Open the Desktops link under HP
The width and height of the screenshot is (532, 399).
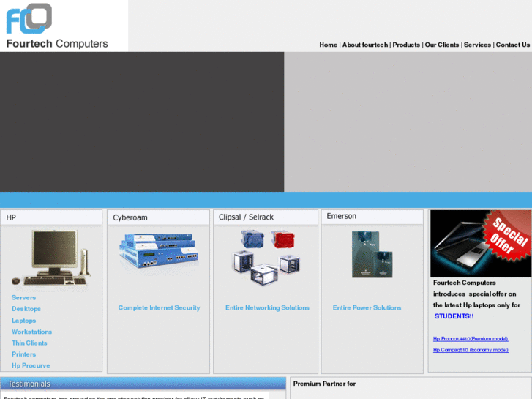coord(26,309)
